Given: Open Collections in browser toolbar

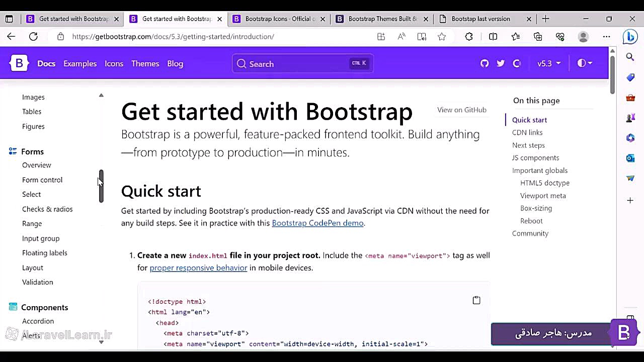Looking at the screenshot, I should coord(538,36).
